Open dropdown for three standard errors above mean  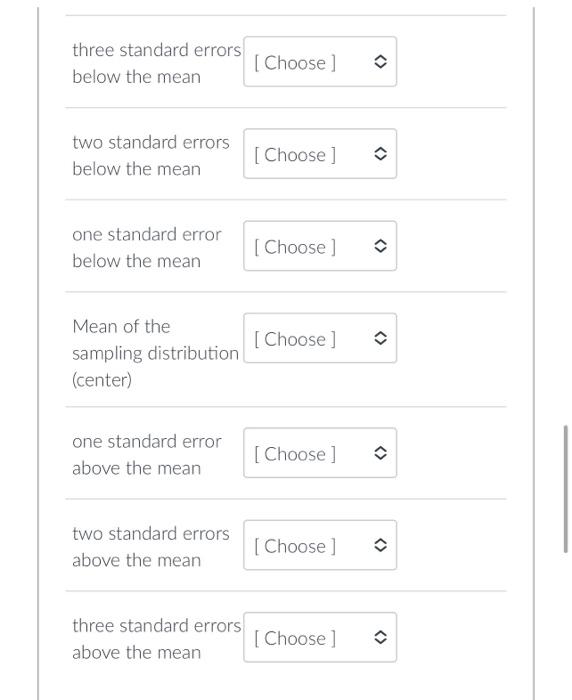click(x=320, y=637)
